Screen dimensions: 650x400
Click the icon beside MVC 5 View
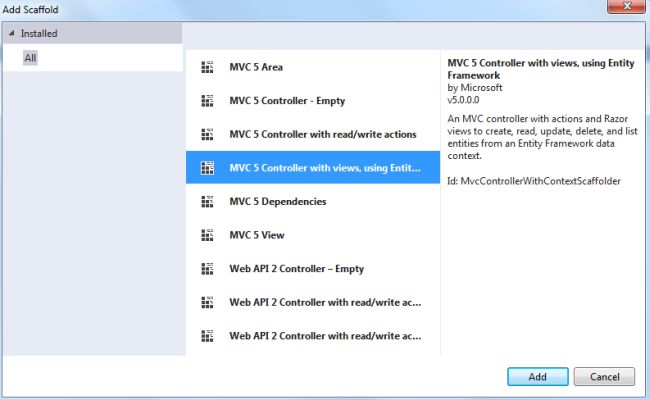pyautogui.click(x=207, y=235)
